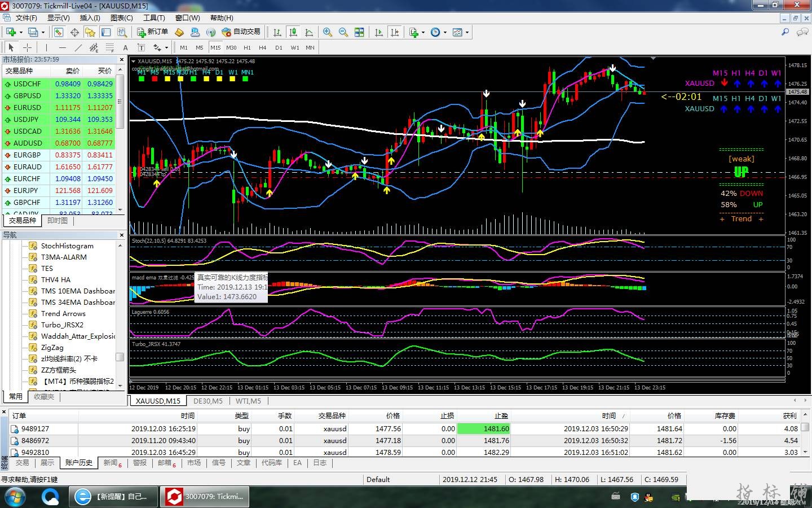Open the 图表(C) menu

click(121, 18)
